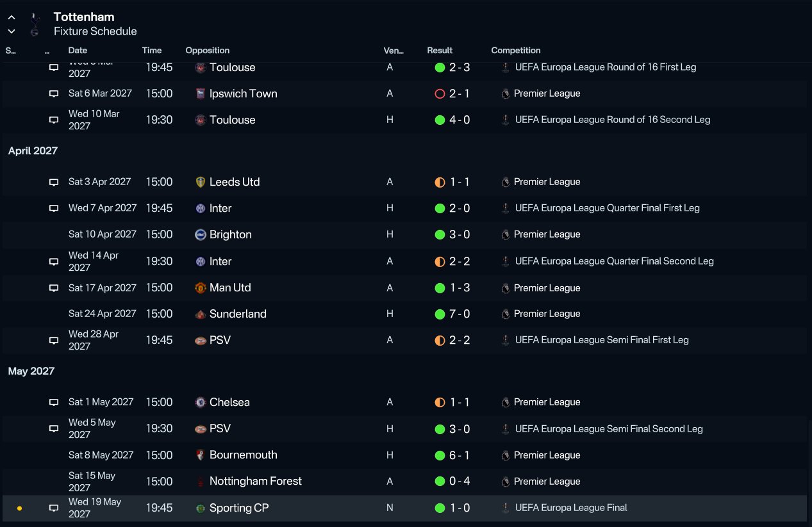812x527 pixels.
Task: Click the Tottenham club crest icon
Action: pyautogui.click(x=34, y=26)
